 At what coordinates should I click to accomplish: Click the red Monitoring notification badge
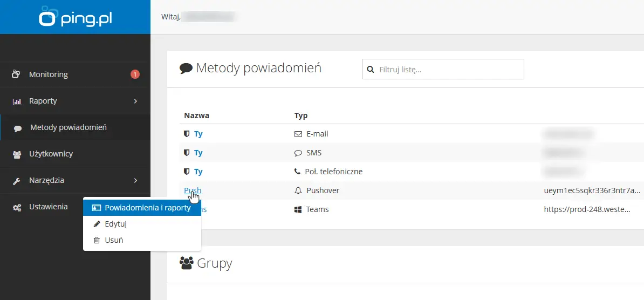135,74
